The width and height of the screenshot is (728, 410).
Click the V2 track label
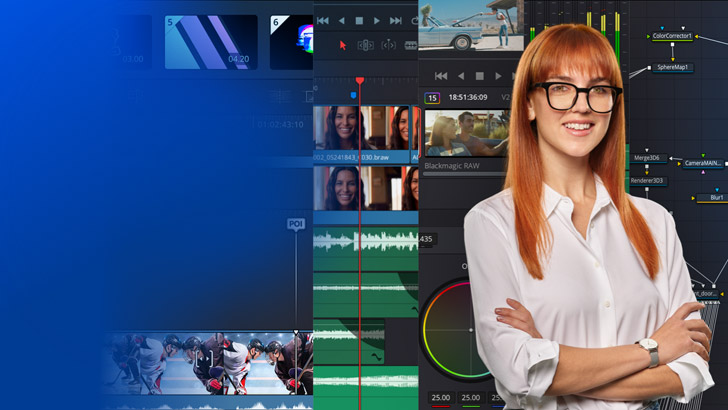505,97
